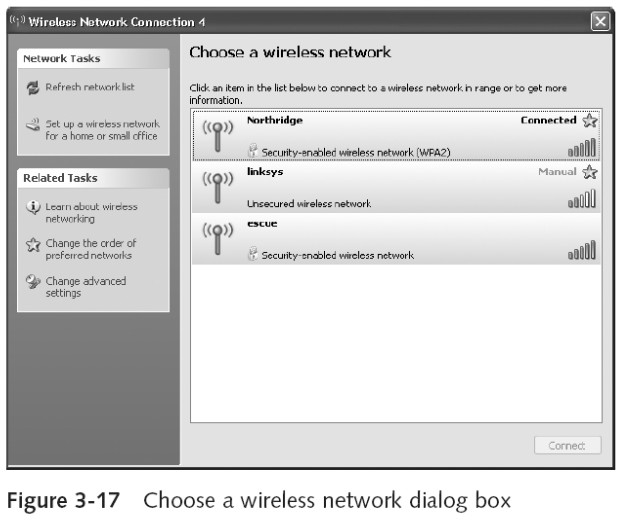Click the Related Tasks panel header
Screen dimensions: 622x520
tap(93, 178)
